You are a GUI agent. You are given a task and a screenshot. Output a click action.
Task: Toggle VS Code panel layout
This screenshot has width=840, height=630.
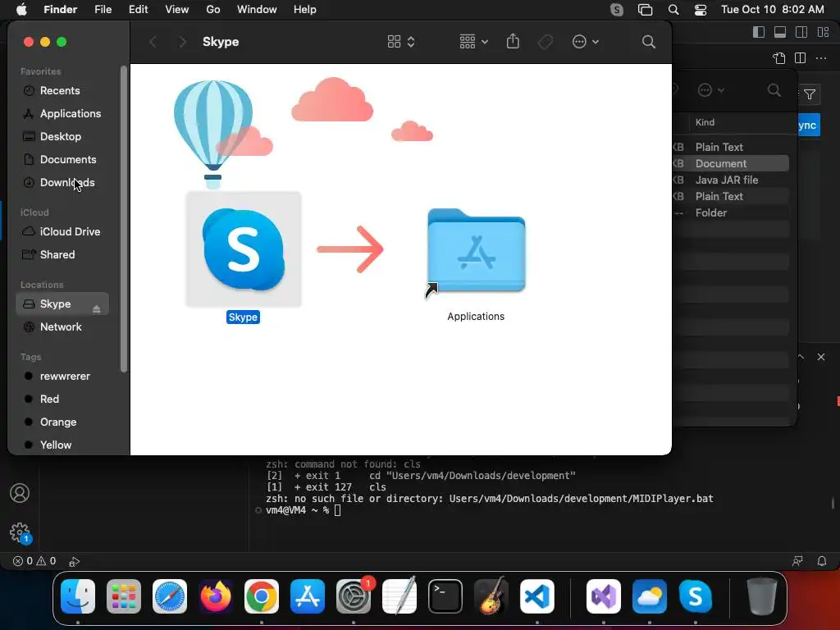tap(780, 32)
